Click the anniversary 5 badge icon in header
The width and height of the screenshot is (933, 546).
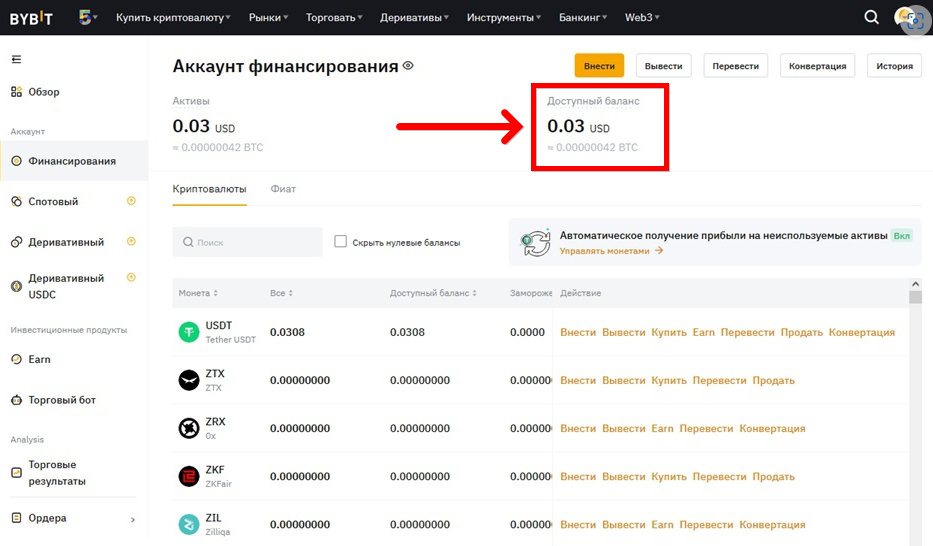(85, 17)
